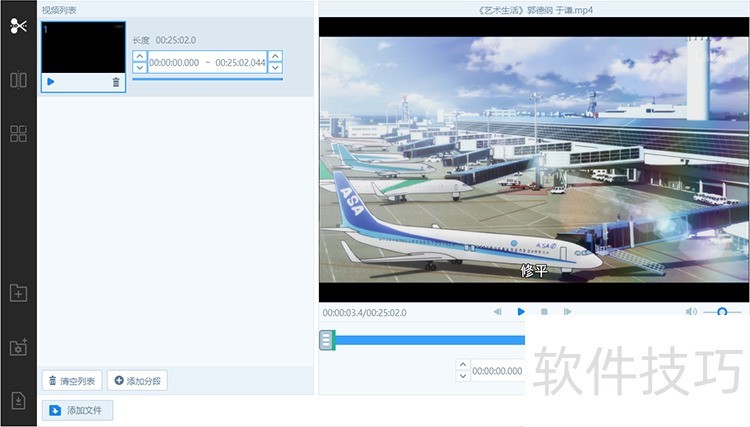Click the 添加分段 add segment button
Image resolution: width=750 pixels, height=427 pixels.
137,381
